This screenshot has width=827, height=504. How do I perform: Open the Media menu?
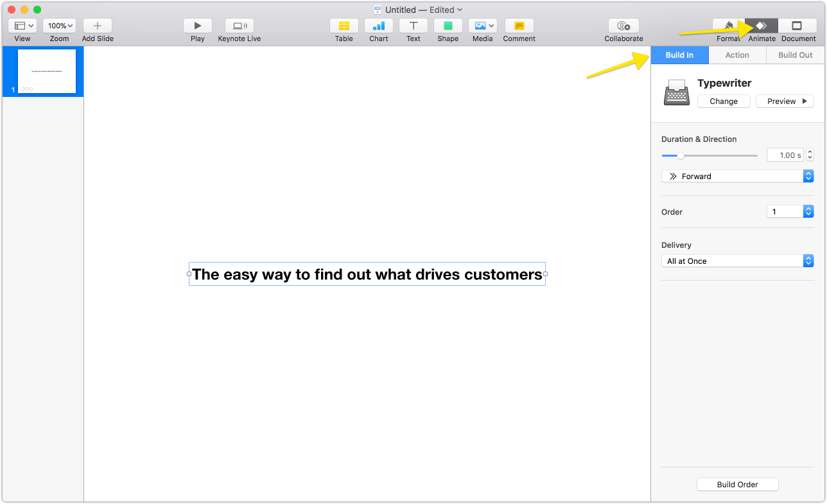[483, 26]
